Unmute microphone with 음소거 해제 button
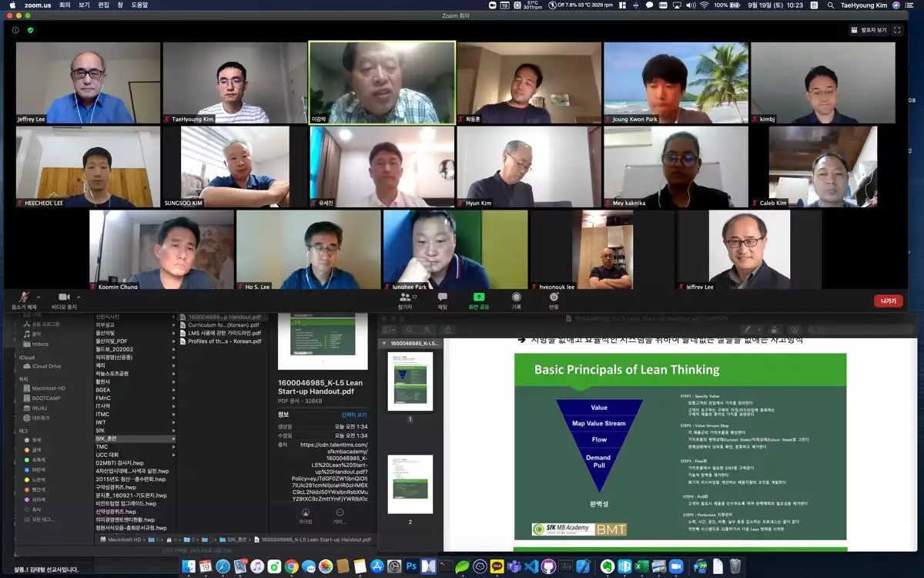The image size is (924, 578). point(23,299)
